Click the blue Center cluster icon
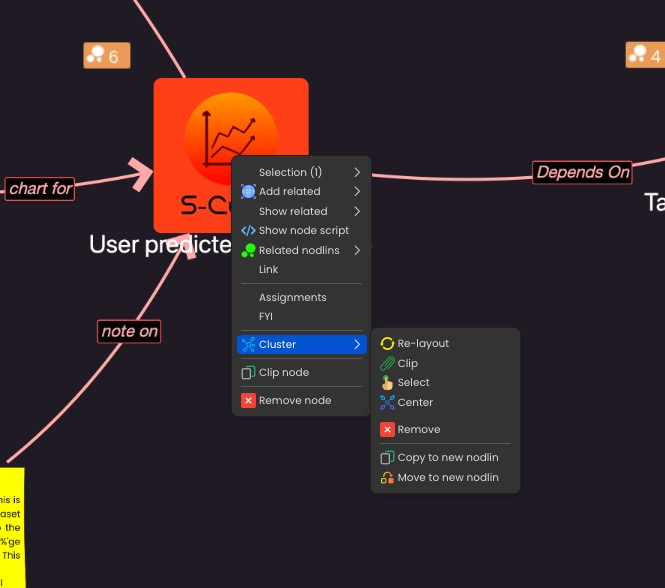 pos(388,403)
